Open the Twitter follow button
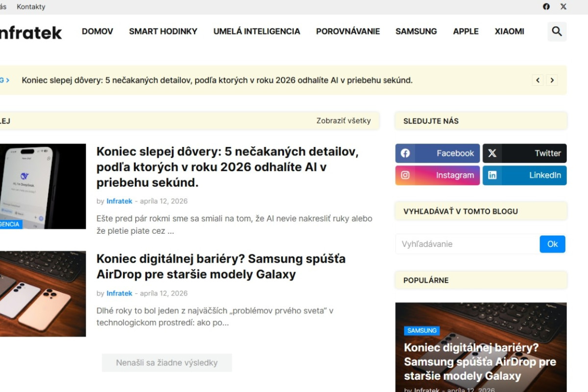This screenshot has width=588, height=392. (524, 153)
